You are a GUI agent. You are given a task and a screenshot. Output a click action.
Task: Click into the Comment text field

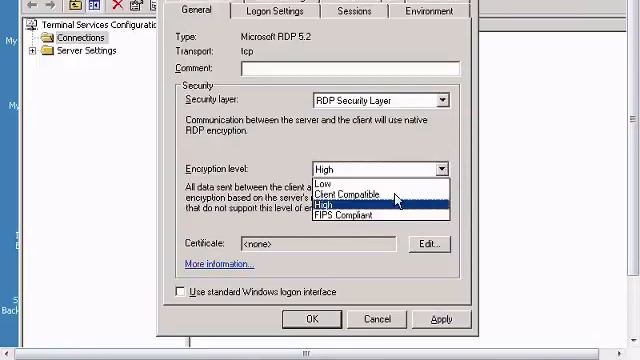pos(350,69)
